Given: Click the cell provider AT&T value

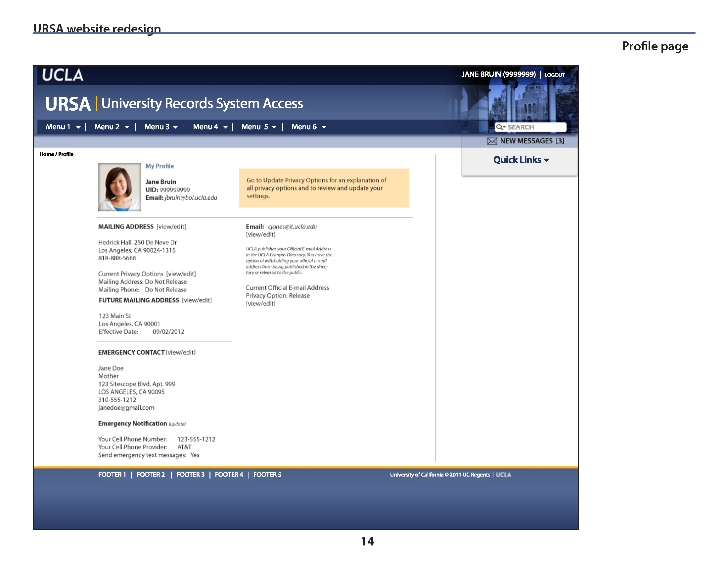Looking at the screenshot, I should click(184, 447).
